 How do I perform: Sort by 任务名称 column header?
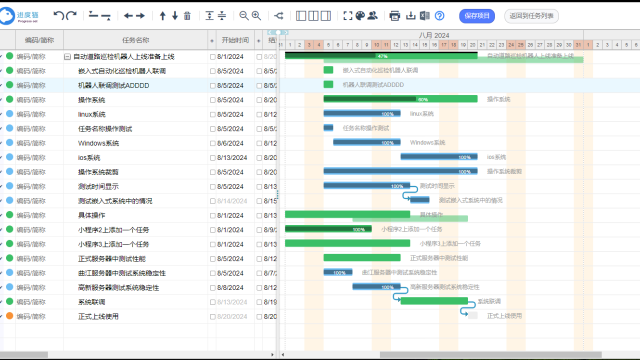(136, 40)
